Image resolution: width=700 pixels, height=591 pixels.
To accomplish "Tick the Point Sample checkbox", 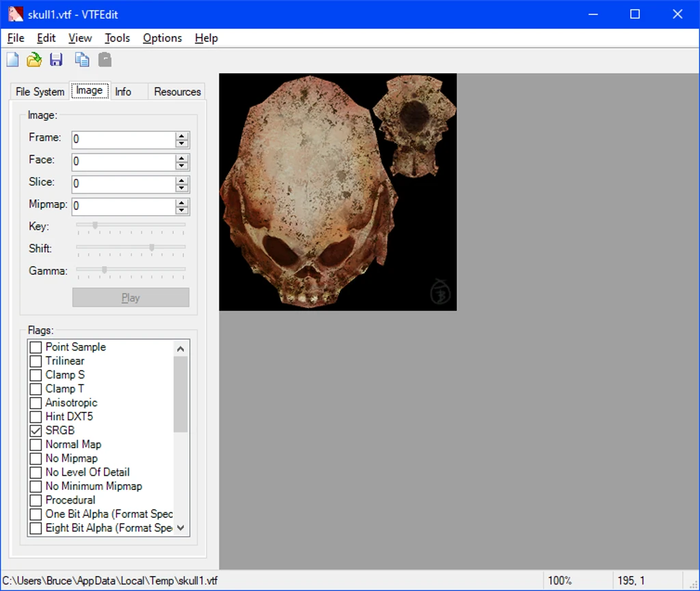I will (36, 347).
